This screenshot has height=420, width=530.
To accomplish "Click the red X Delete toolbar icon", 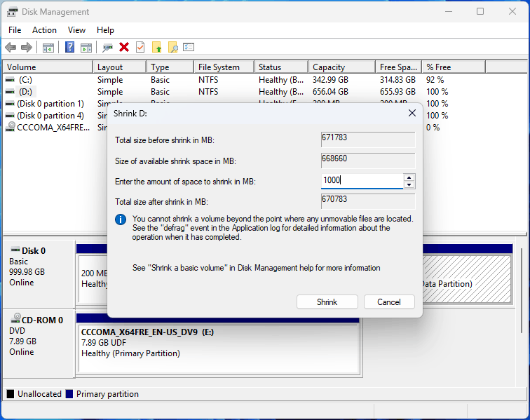I will point(124,47).
